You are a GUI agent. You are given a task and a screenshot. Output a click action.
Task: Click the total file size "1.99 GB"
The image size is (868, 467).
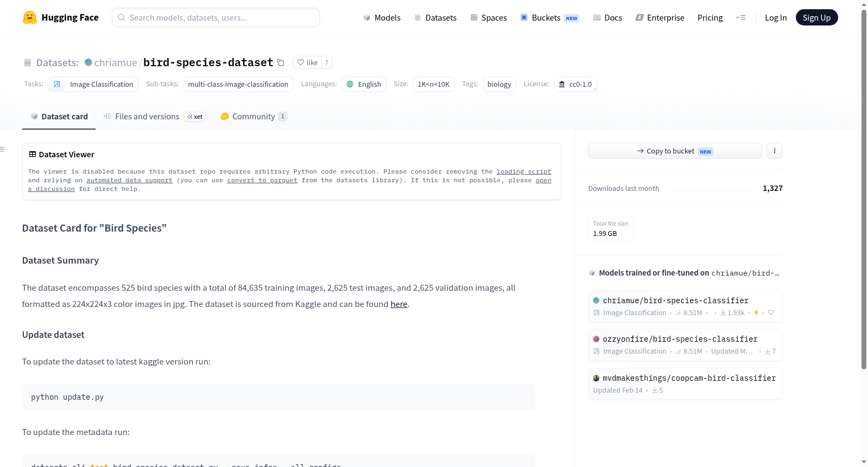pos(605,234)
